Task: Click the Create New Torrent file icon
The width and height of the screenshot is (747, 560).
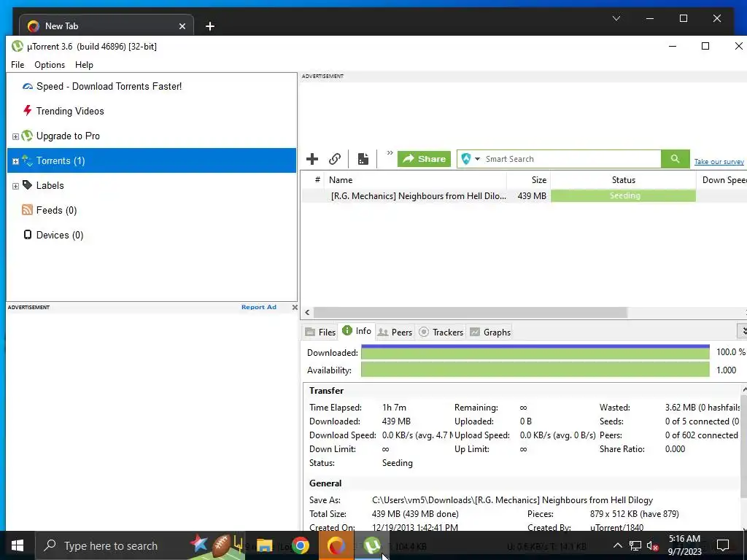Action: point(363,159)
